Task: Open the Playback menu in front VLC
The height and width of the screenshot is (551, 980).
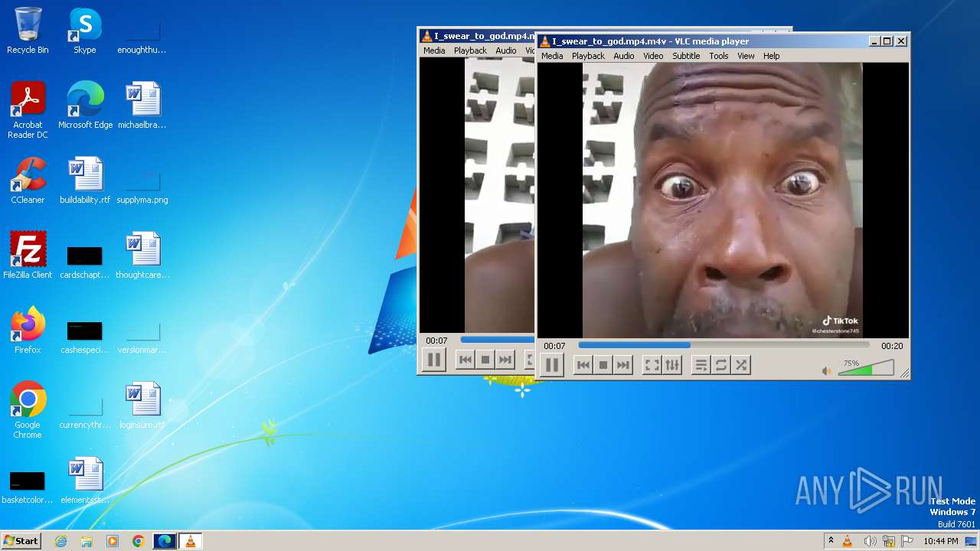Action: click(x=588, y=56)
